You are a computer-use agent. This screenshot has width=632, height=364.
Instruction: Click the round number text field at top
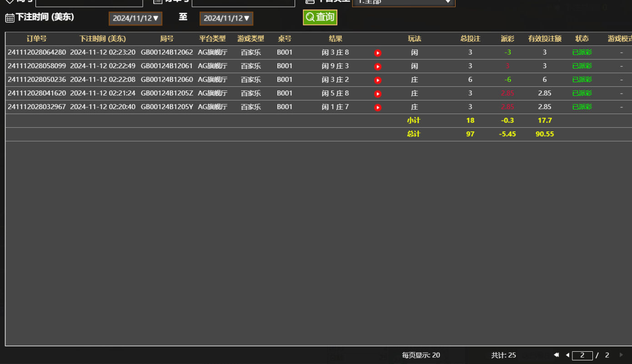(x=89, y=2)
